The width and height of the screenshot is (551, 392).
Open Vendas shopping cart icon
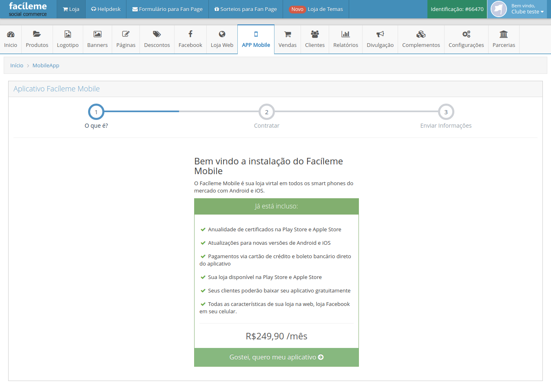pos(288,34)
